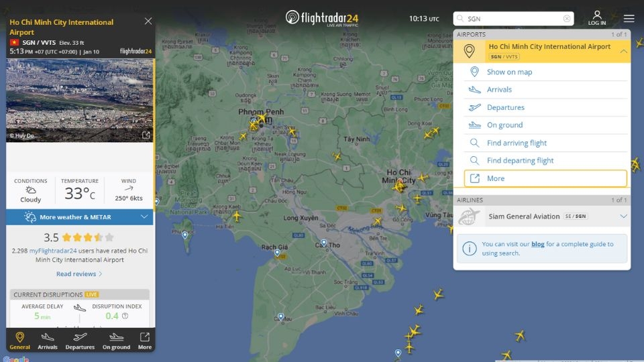Screen dimensions: 644x362
Task: Click the star rating
Action: click(87, 237)
